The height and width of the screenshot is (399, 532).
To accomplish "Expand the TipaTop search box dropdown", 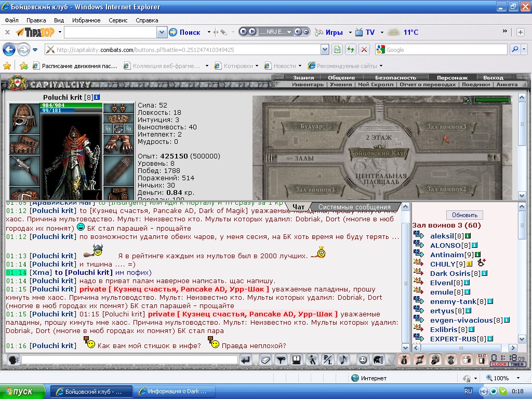I will [x=162, y=32].
